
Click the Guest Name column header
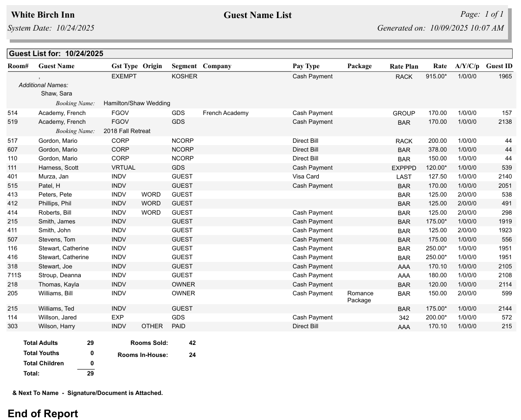coord(56,66)
